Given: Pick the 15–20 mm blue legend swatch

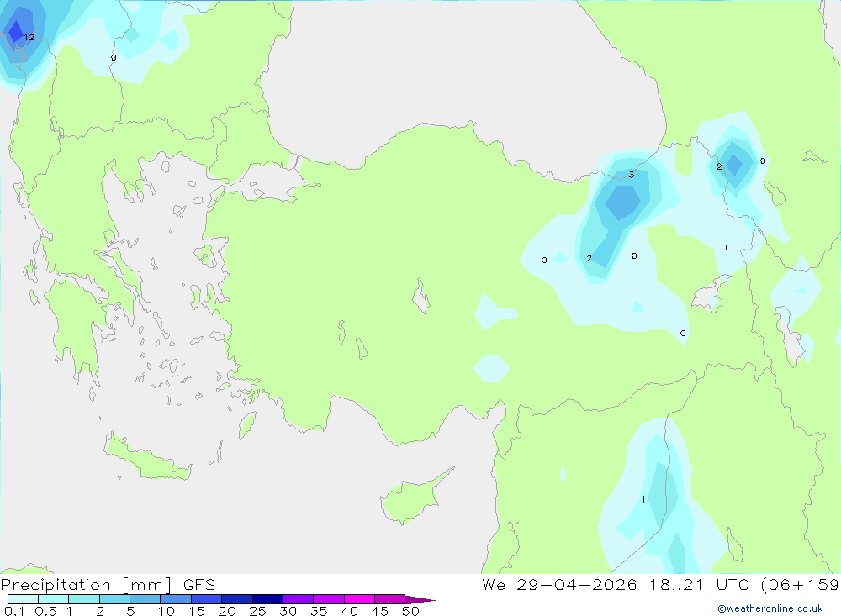Looking at the screenshot, I should pyautogui.click(x=207, y=599).
